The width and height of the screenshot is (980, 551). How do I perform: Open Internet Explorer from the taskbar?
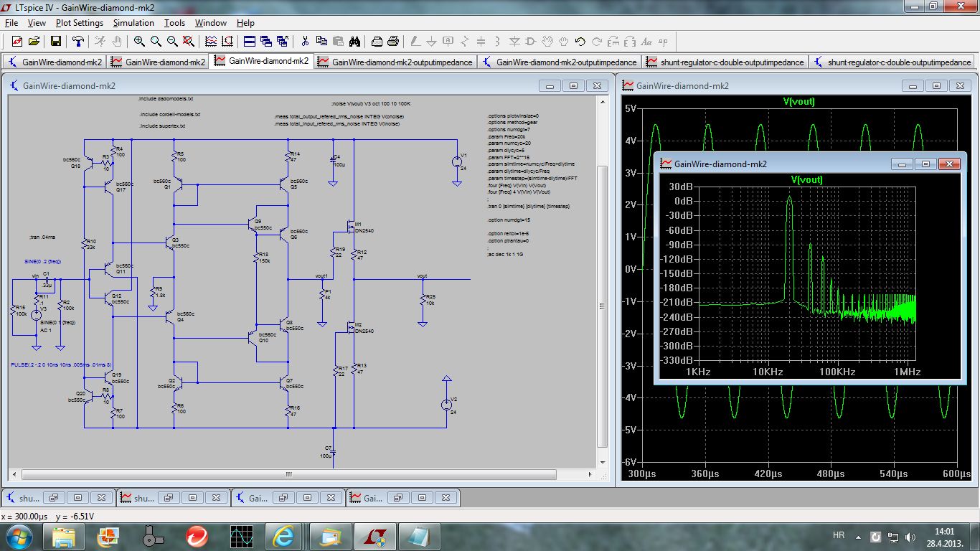[x=284, y=535]
